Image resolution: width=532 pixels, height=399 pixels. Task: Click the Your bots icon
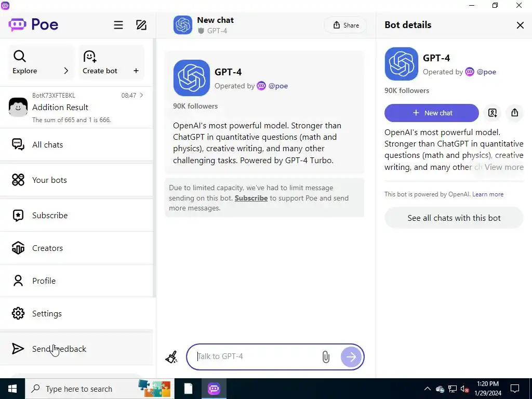(x=18, y=180)
